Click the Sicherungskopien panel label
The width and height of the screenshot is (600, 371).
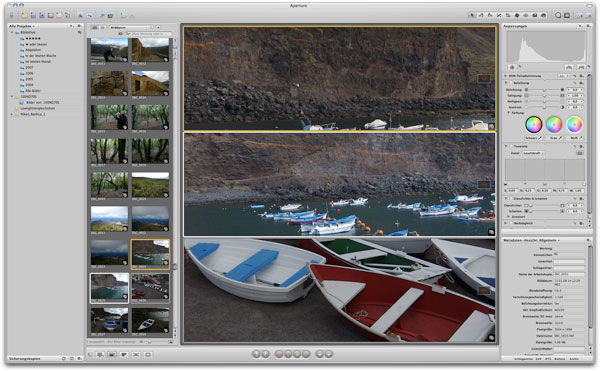[24, 359]
